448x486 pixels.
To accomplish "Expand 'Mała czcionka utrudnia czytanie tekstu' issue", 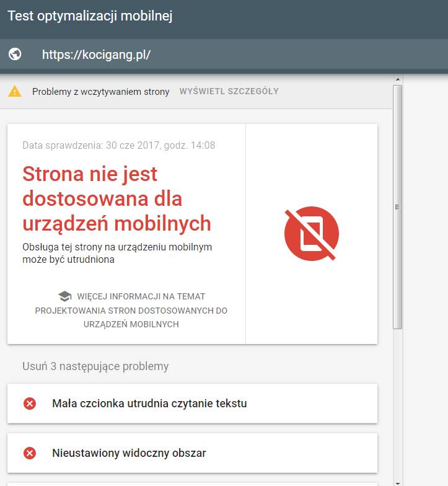I will click(x=192, y=404).
